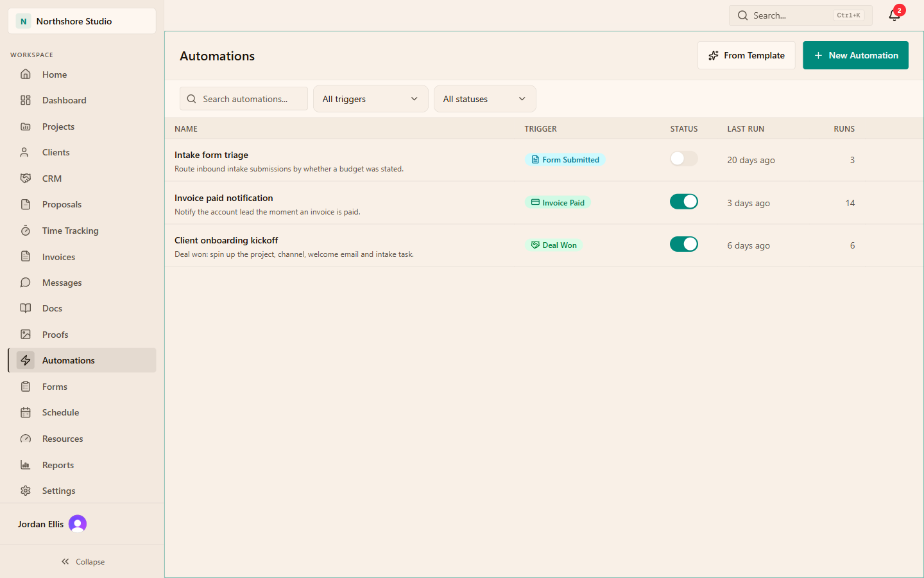The image size is (924, 578).
Task: Click the New Automation button
Action: (855, 55)
